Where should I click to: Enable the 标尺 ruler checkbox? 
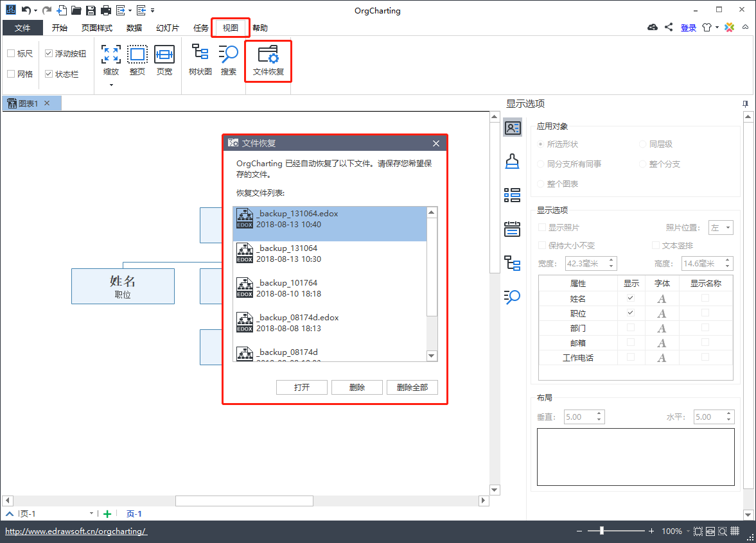11,53
